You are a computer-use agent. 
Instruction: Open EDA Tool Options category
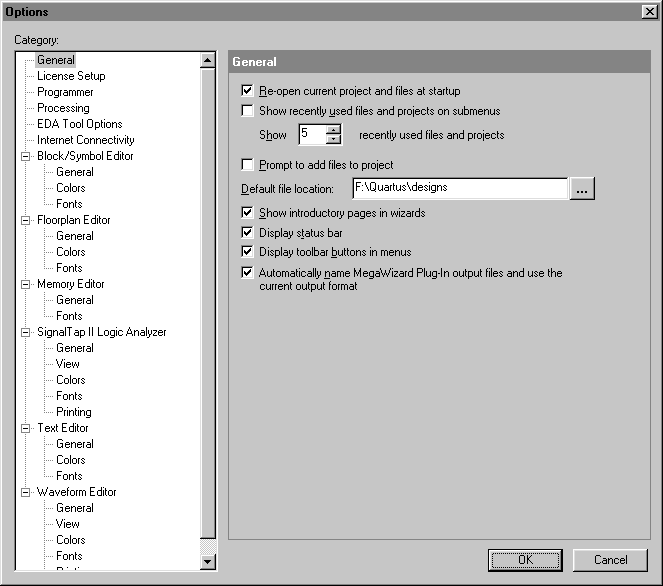click(80, 124)
